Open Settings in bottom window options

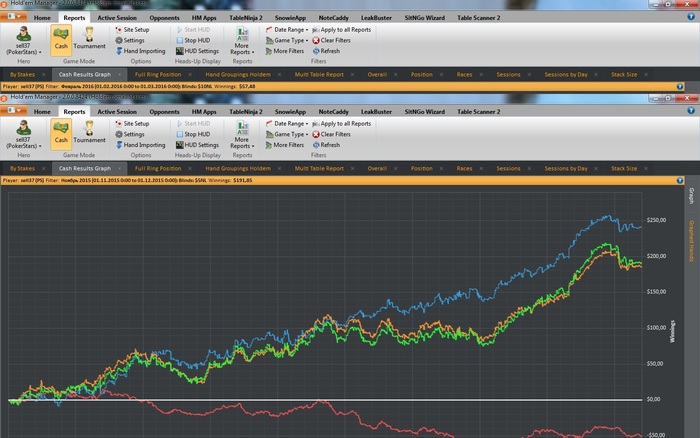point(130,134)
